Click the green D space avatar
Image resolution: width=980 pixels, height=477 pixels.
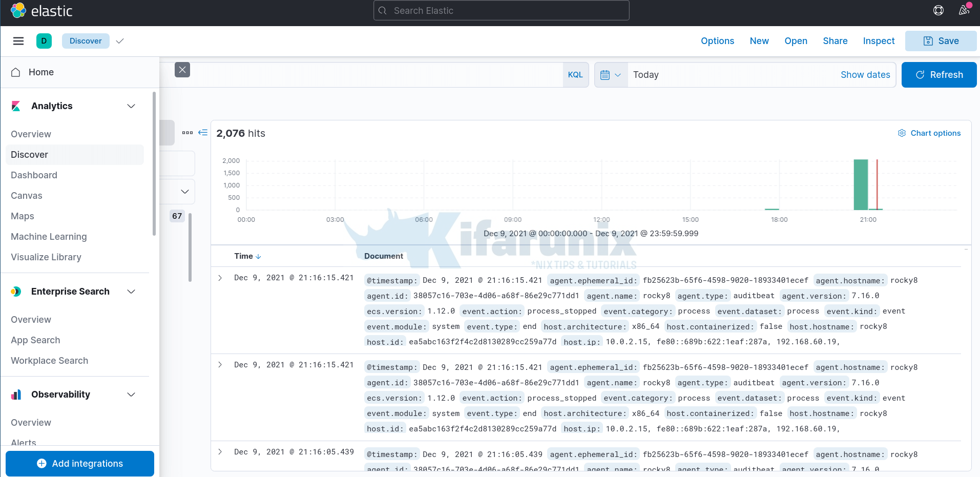coord(44,41)
